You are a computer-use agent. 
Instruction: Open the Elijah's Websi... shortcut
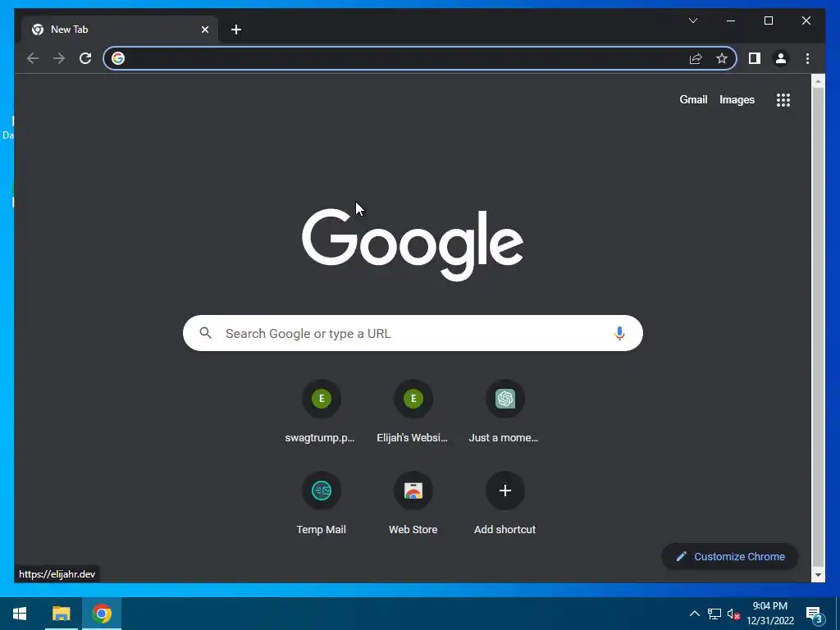413,413
